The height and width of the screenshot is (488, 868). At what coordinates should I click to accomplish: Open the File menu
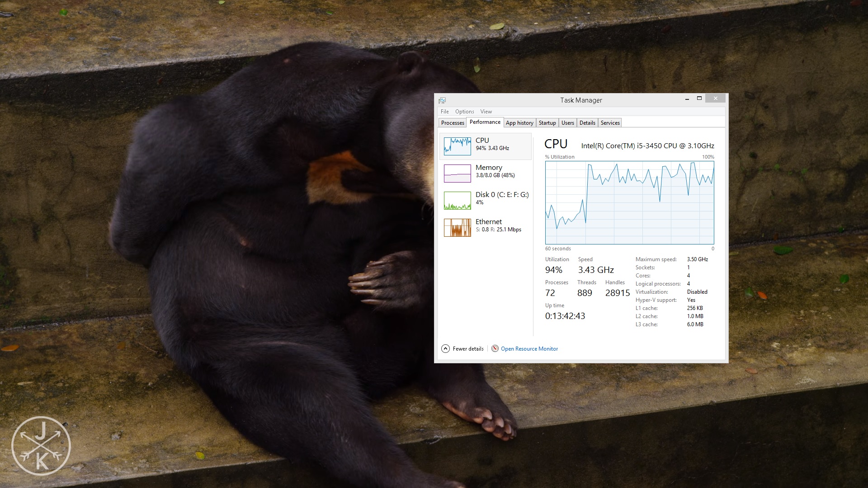click(445, 112)
